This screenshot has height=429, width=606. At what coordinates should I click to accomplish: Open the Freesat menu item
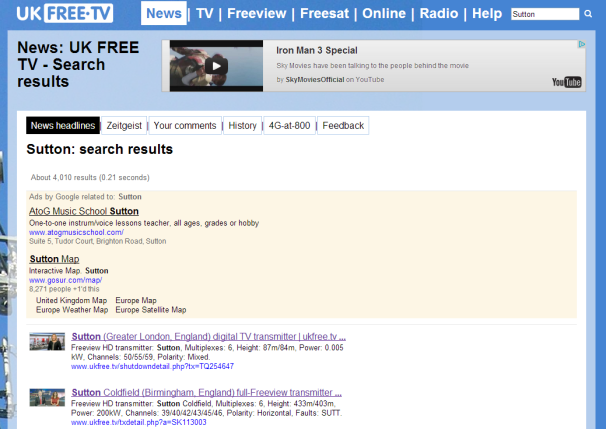point(324,14)
